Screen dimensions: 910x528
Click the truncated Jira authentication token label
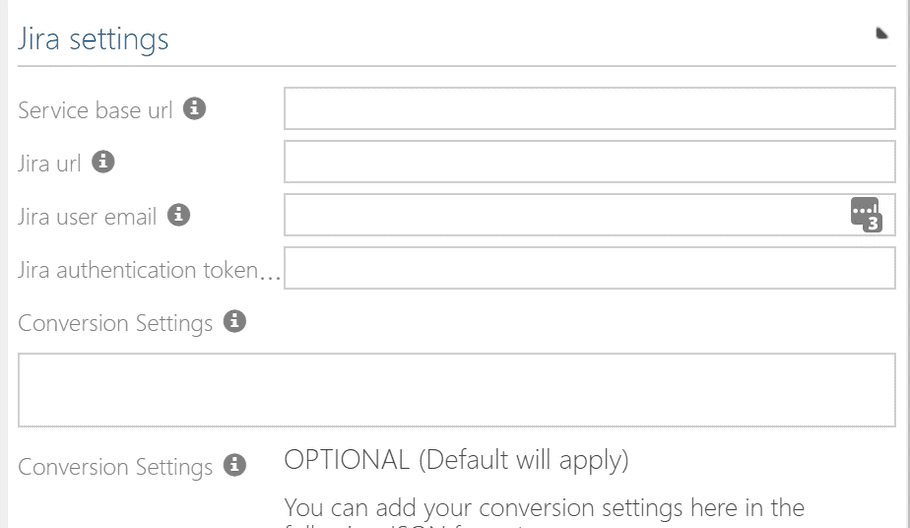coord(149,270)
